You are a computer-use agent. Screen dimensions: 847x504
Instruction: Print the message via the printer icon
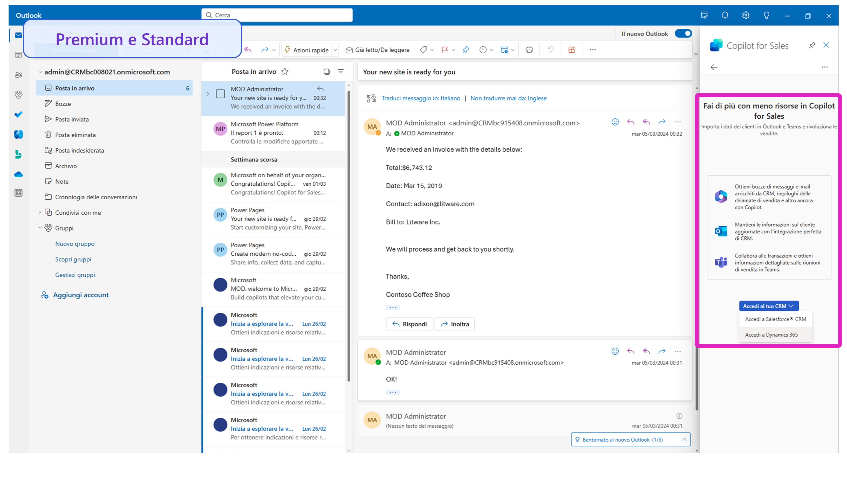point(529,50)
